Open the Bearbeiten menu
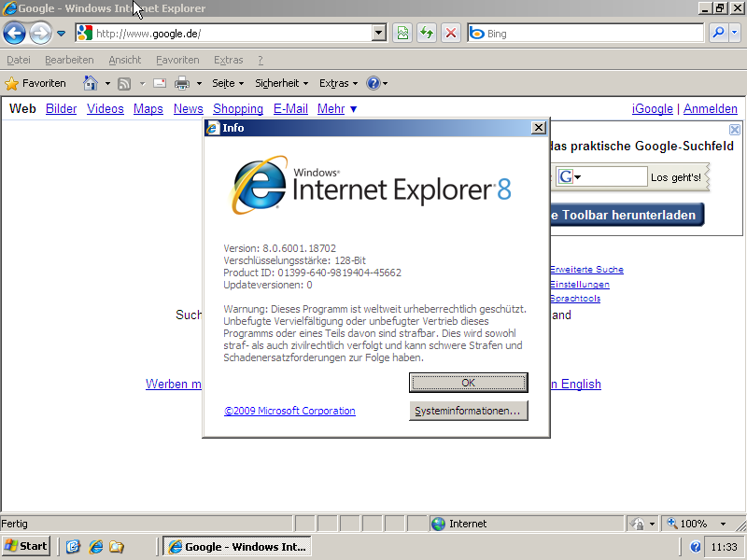Viewport: 747px width, 560px height. [x=69, y=60]
